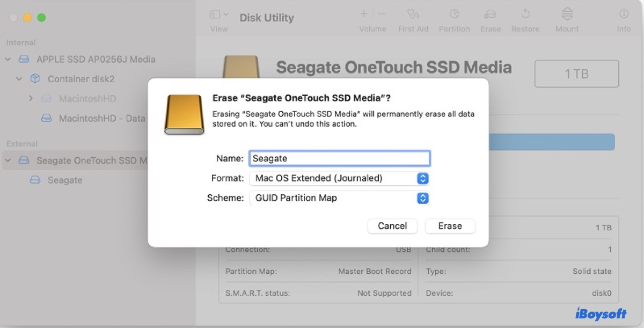
Task: Click the add volume plus icon
Action: click(x=364, y=14)
